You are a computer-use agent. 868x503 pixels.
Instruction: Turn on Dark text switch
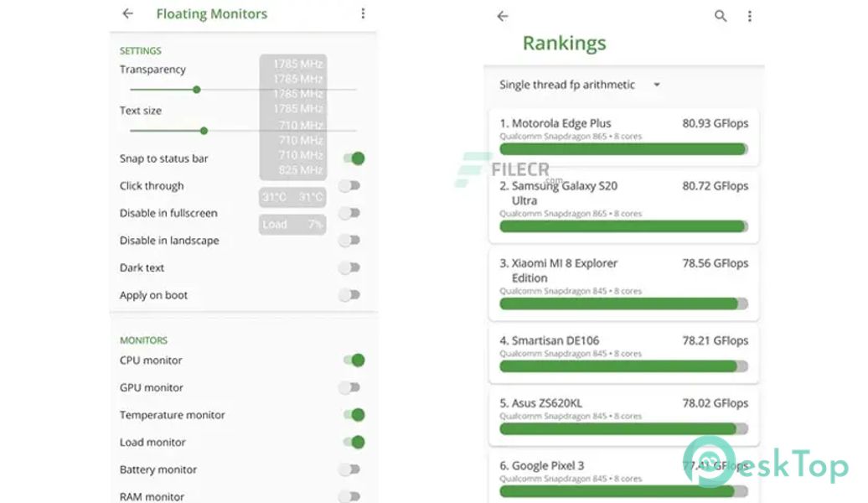(x=349, y=268)
